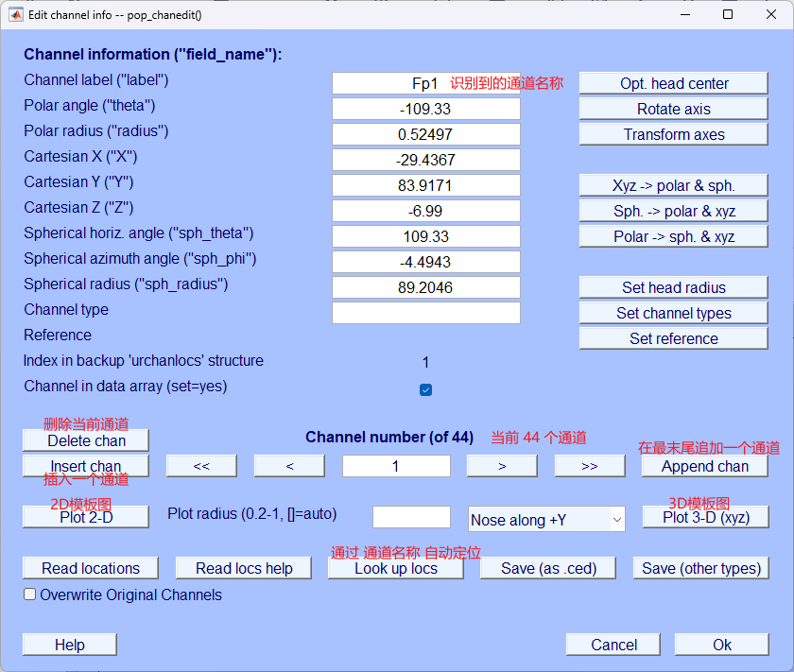Toggle the Channel in data array checkbox
This screenshot has height=672, width=794.
click(x=426, y=390)
